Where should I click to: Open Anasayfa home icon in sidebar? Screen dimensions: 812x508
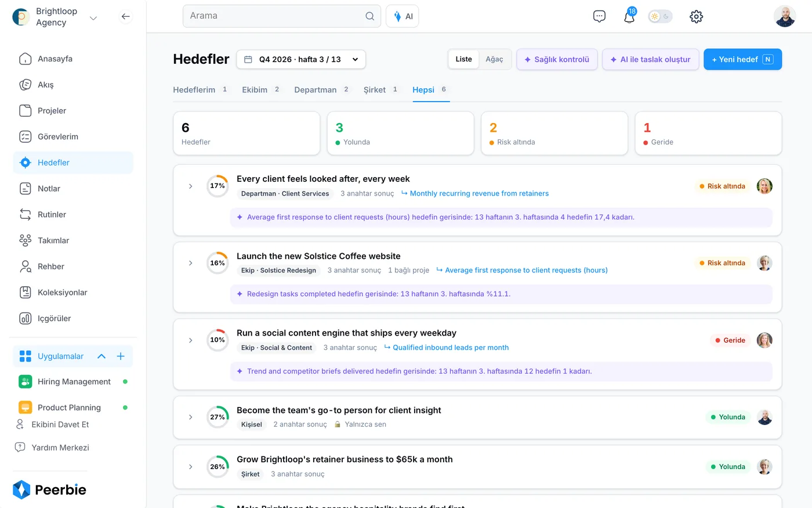point(26,59)
